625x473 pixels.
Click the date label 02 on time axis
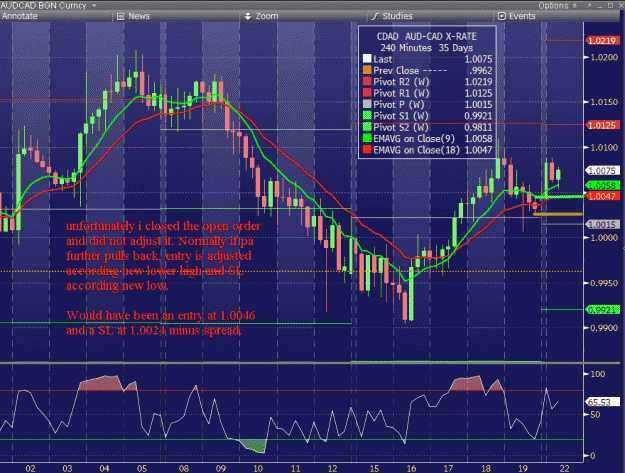point(30,468)
